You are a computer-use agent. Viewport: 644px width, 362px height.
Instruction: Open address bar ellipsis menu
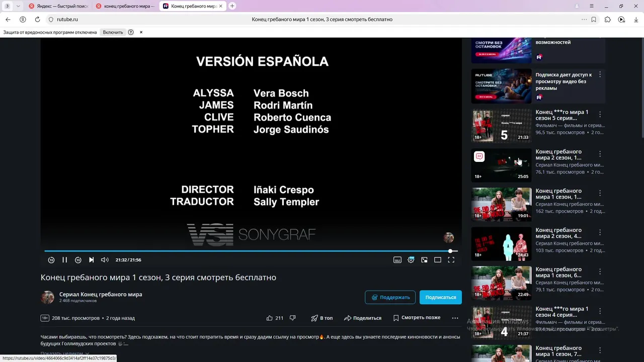pos(584,19)
